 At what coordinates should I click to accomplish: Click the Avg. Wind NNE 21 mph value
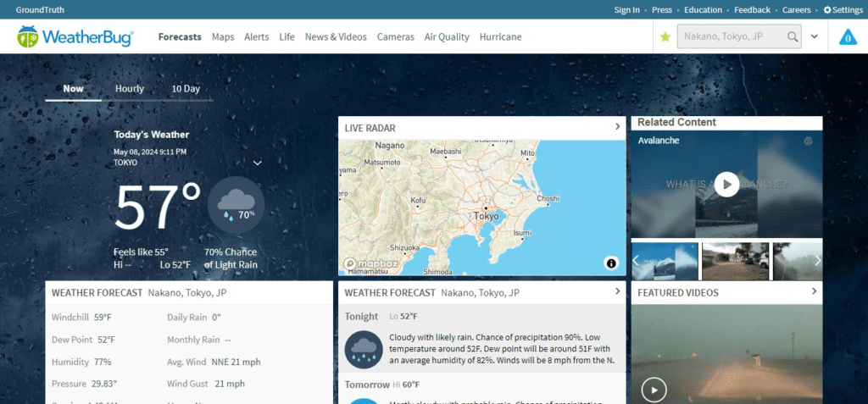[236, 362]
